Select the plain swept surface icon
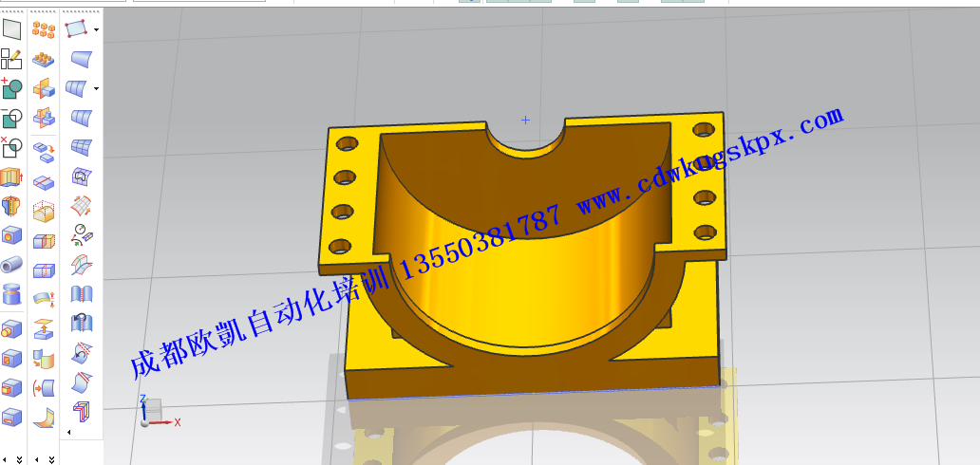The height and width of the screenshot is (465, 980). pos(82,59)
